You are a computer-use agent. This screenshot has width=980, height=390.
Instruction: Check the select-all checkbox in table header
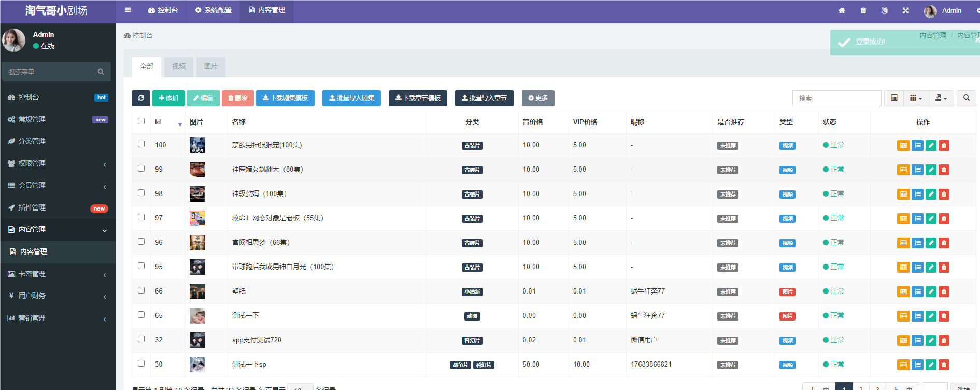pyautogui.click(x=141, y=121)
